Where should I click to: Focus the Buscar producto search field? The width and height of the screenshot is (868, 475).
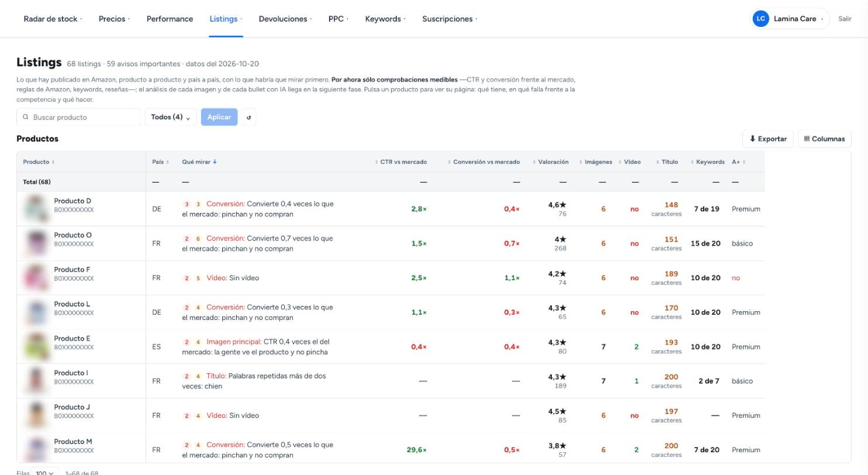coord(78,117)
